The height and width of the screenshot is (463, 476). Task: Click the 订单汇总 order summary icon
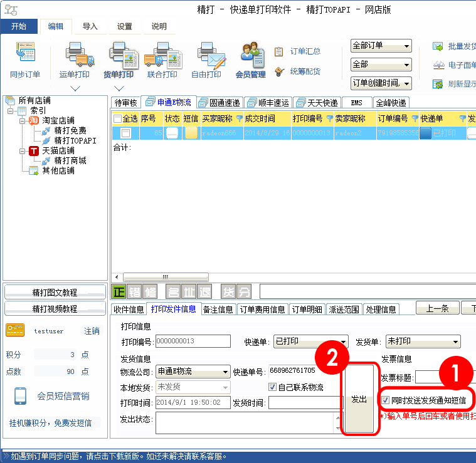point(280,51)
